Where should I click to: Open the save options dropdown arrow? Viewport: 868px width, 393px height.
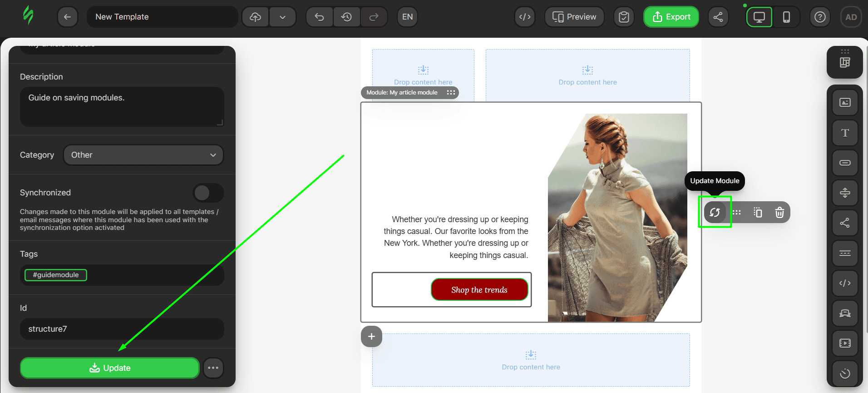click(282, 17)
